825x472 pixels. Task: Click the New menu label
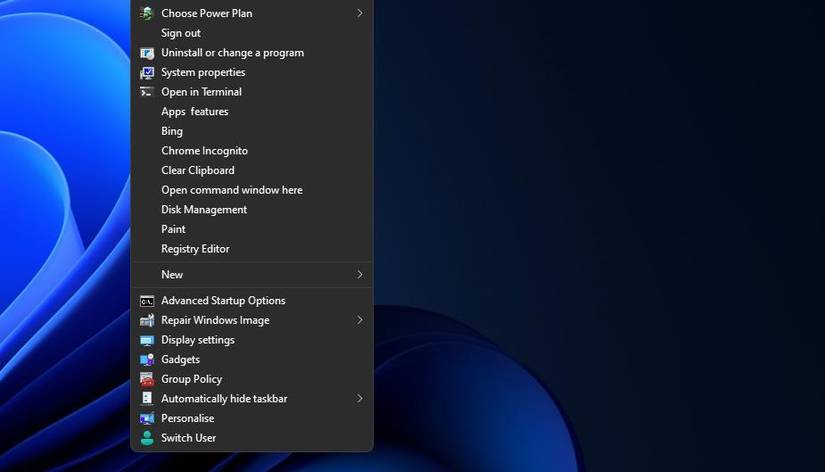172,275
